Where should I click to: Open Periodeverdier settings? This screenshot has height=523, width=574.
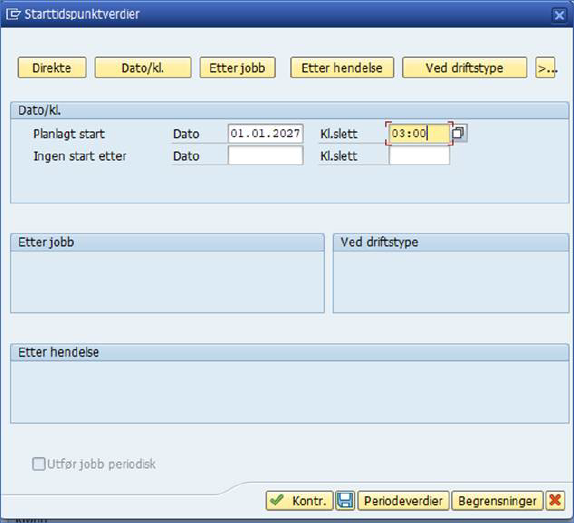(x=403, y=500)
